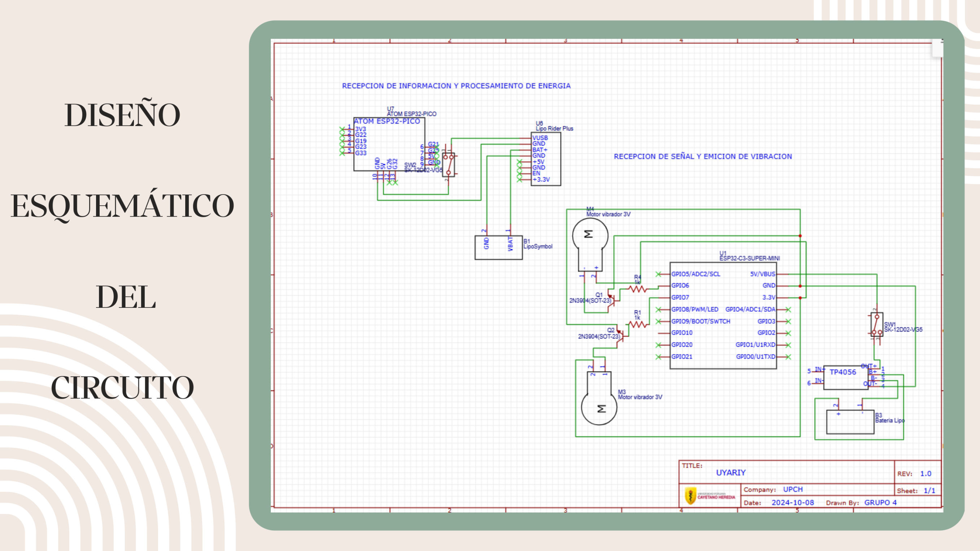Click the VBAT pin on B1 battery
The height and width of the screenshot is (551, 980).
tap(511, 244)
